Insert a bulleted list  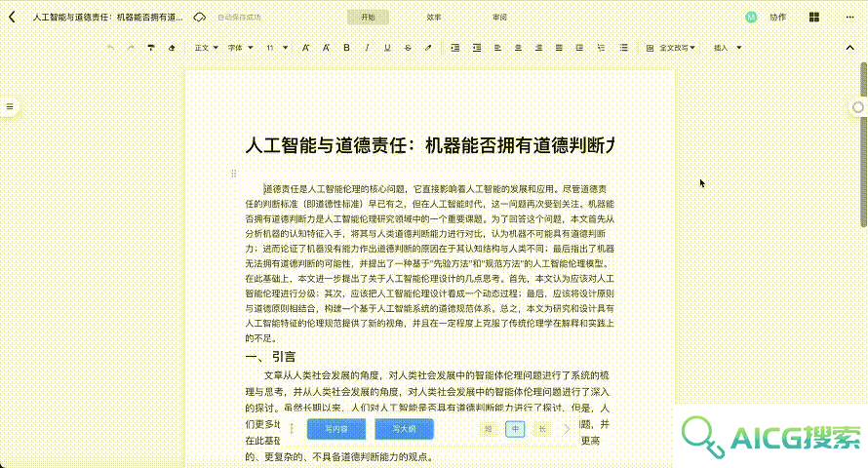pos(624,48)
